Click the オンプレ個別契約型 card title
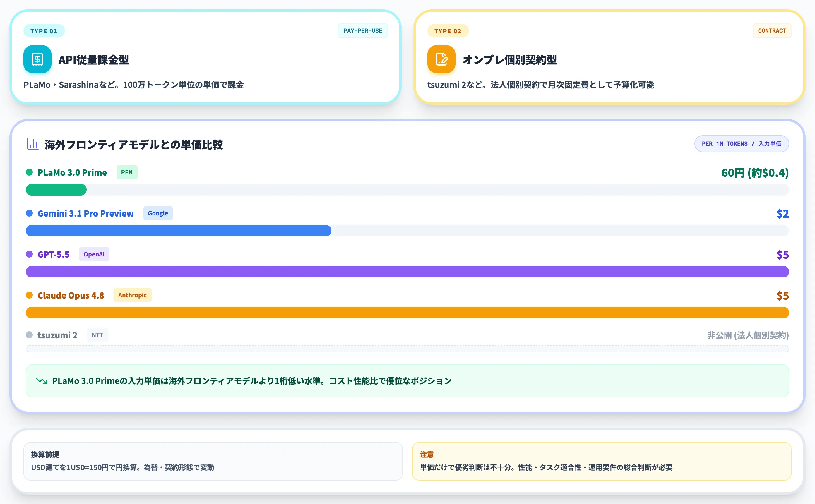This screenshot has width=815, height=504. click(510, 60)
